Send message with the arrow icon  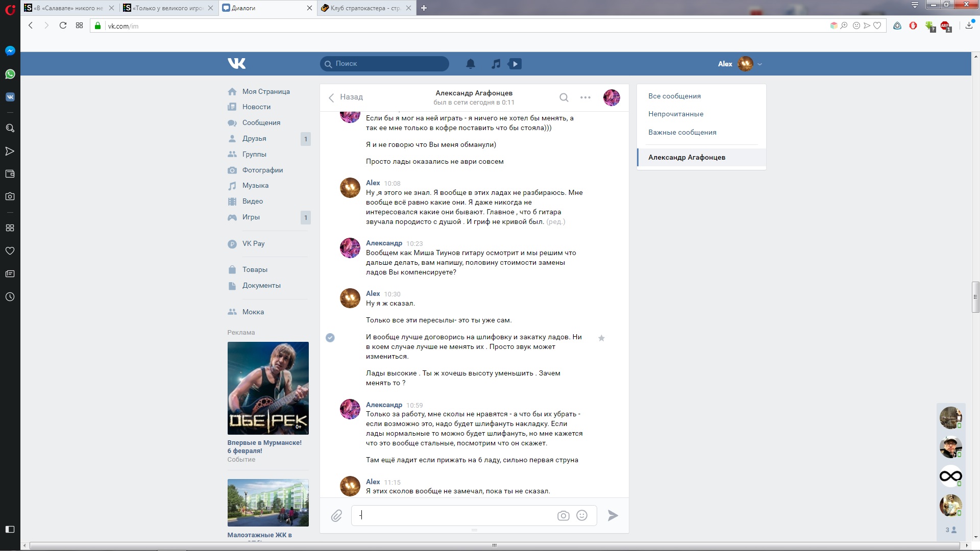(613, 515)
